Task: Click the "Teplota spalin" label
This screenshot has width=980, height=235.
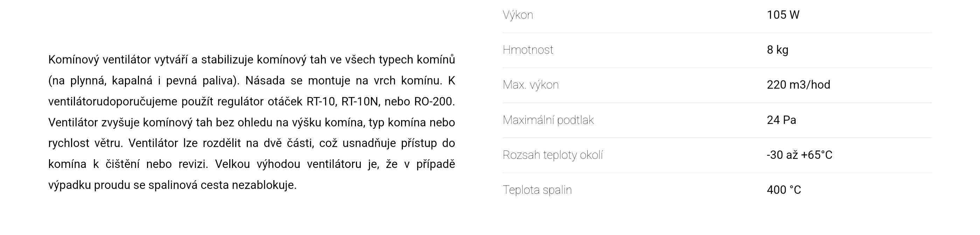Action: [537, 190]
